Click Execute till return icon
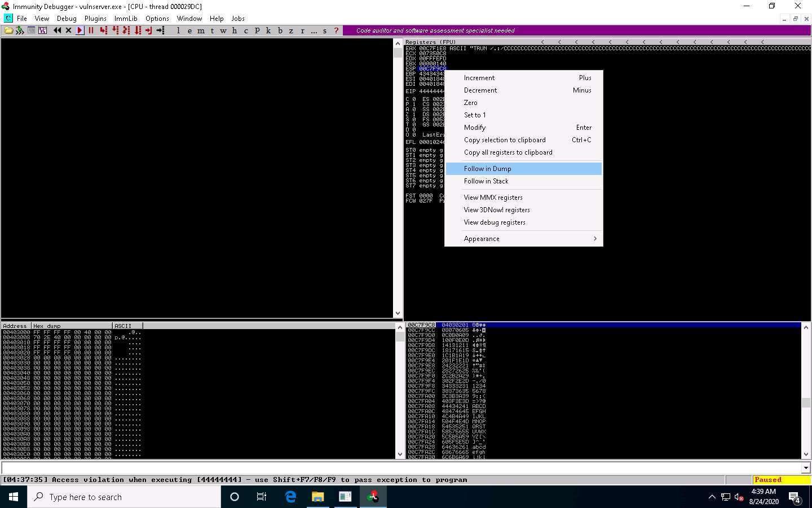 coord(149,30)
